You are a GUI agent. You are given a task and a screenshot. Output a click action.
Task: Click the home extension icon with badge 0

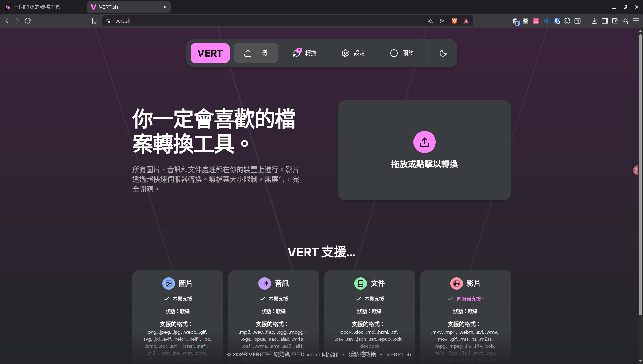[x=515, y=21]
